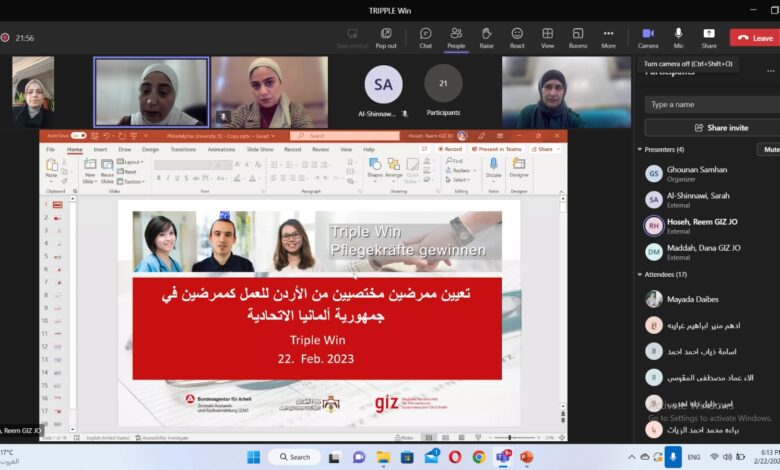
Task: Open the PowerPoint Share dropdown
Action: point(545,149)
